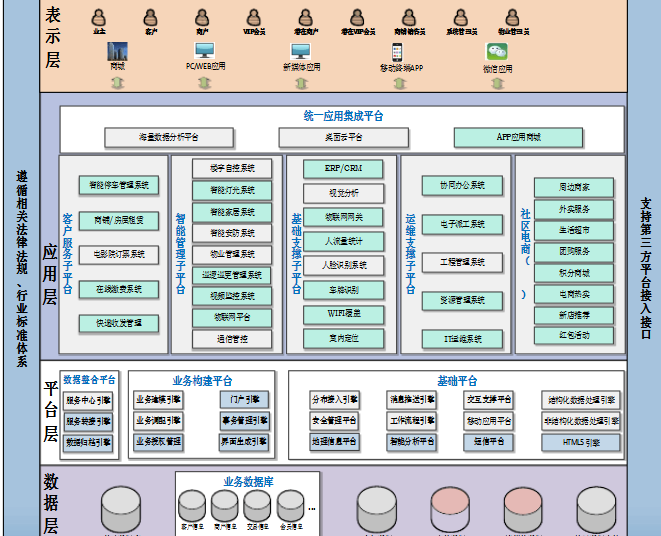The width and height of the screenshot is (661, 536).
Task: Select the 新媒体应用 monitor icon
Action: (x=301, y=51)
